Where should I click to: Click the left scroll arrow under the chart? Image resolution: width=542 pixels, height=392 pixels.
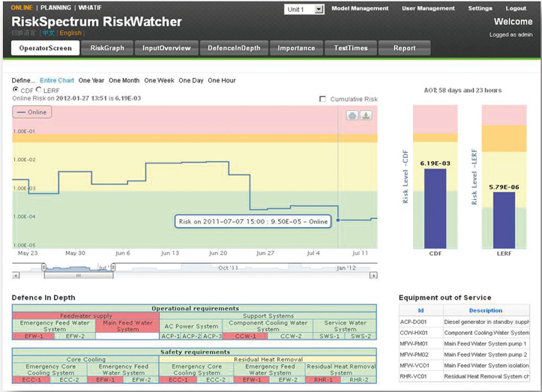pyautogui.click(x=16, y=275)
